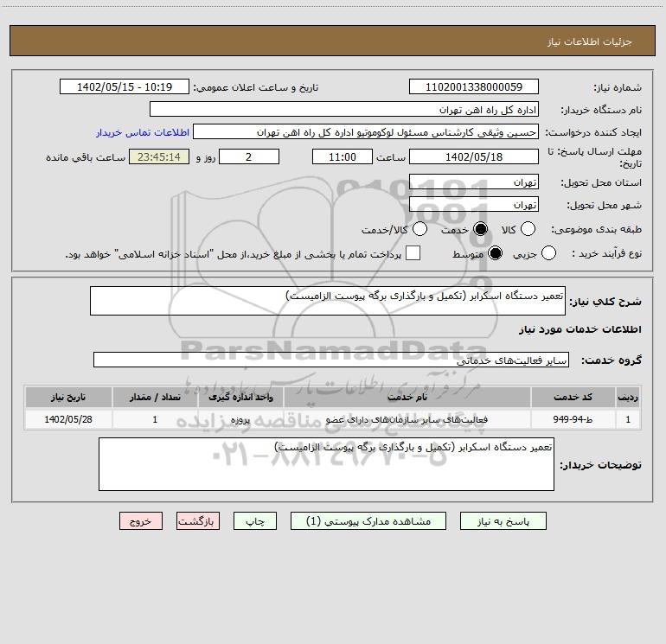Click the need date cell 1402/05/28
The image size is (666, 644).
click(x=68, y=419)
